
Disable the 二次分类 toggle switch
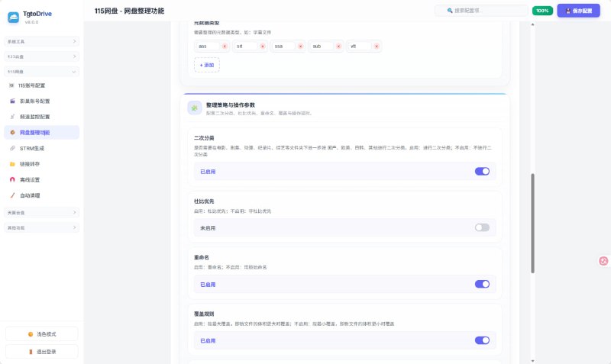coord(482,171)
